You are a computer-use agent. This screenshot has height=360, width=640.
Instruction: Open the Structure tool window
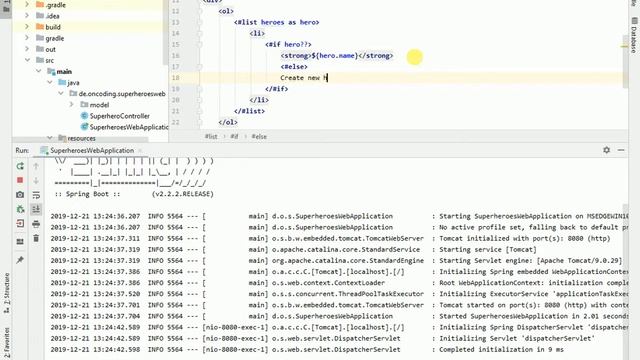(x=6, y=293)
